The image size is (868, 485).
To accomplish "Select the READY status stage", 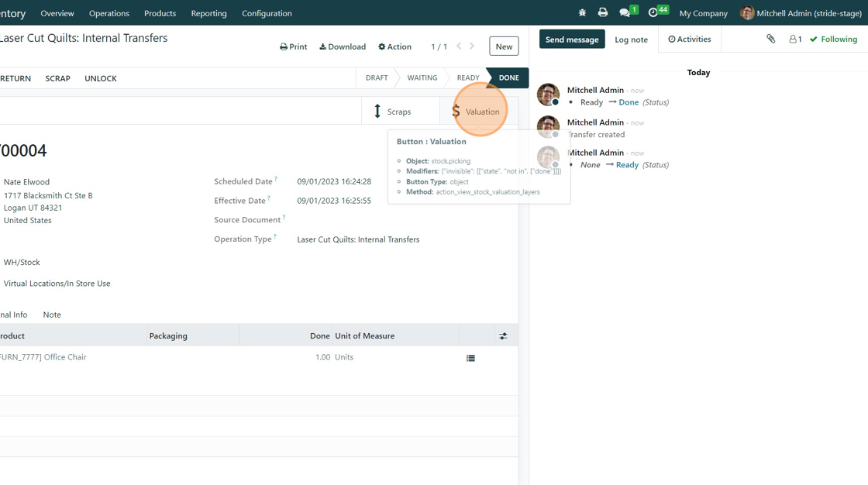I will point(468,78).
